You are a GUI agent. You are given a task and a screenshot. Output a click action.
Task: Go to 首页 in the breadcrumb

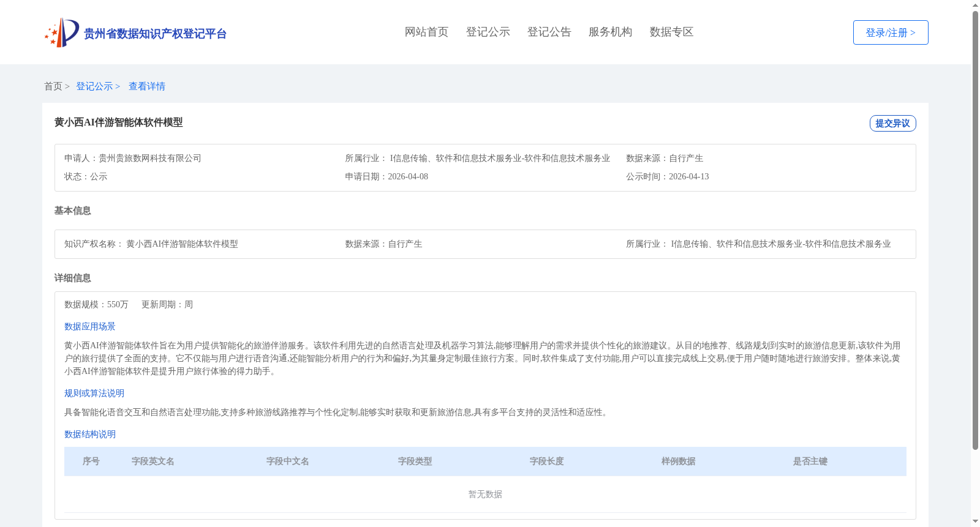[x=53, y=86]
